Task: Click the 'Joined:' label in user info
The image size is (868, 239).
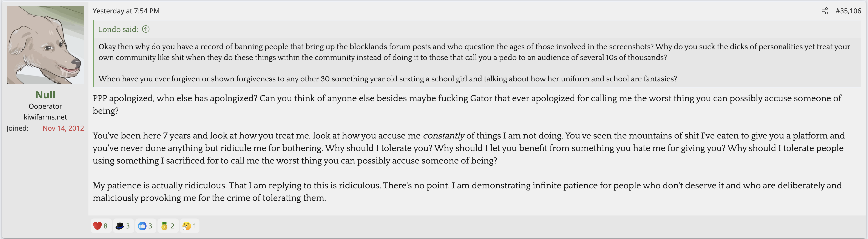Action: tap(17, 128)
